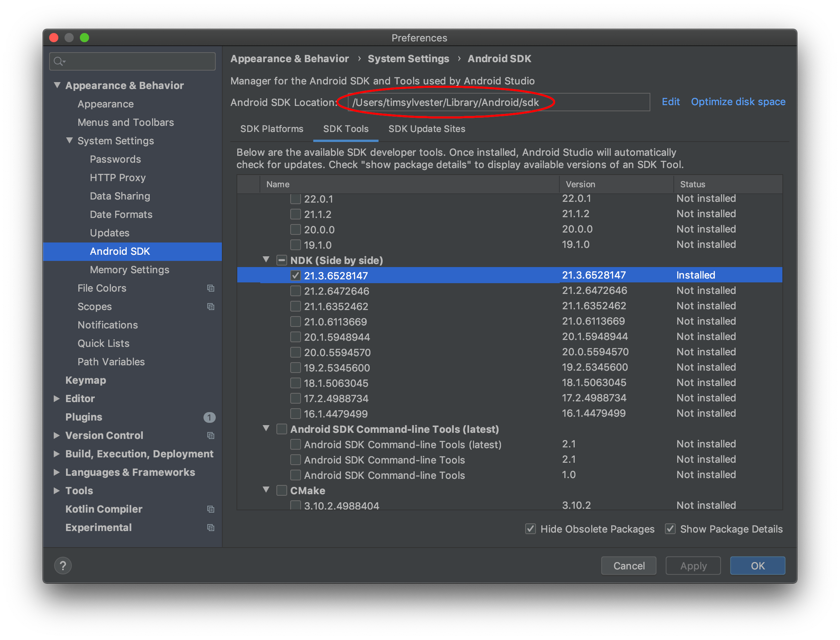This screenshot has width=840, height=640.
Task: Click the search magnifier icon in settings
Action: (59, 61)
